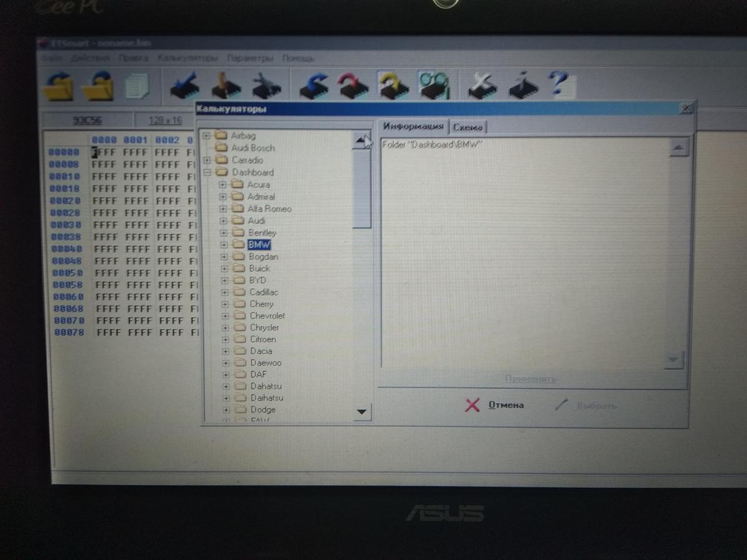The image size is (747, 560).
Task: Click the 00040 address row label
Action: point(65,249)
